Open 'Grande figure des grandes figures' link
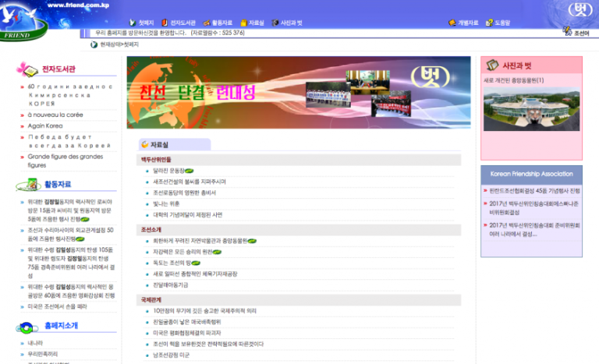Image resolution: width=599 pixels, height=364 pixels. [66, 161]
